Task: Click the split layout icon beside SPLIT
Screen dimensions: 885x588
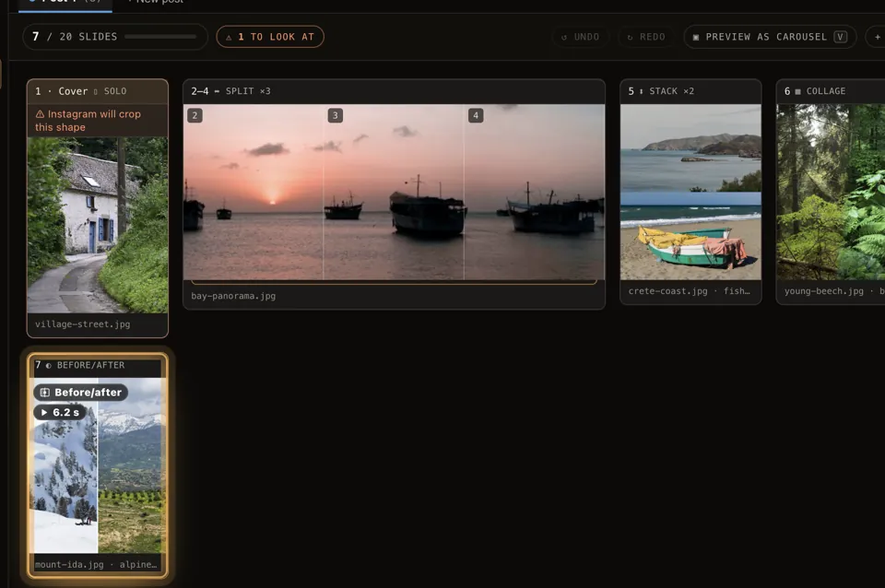Action: (x=217, y=91)
